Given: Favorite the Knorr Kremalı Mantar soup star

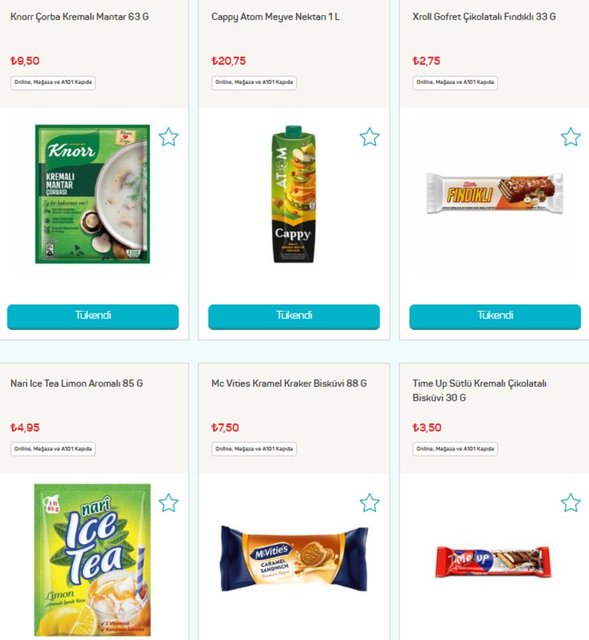Looking at the screenshot, I should coord(168,137).
